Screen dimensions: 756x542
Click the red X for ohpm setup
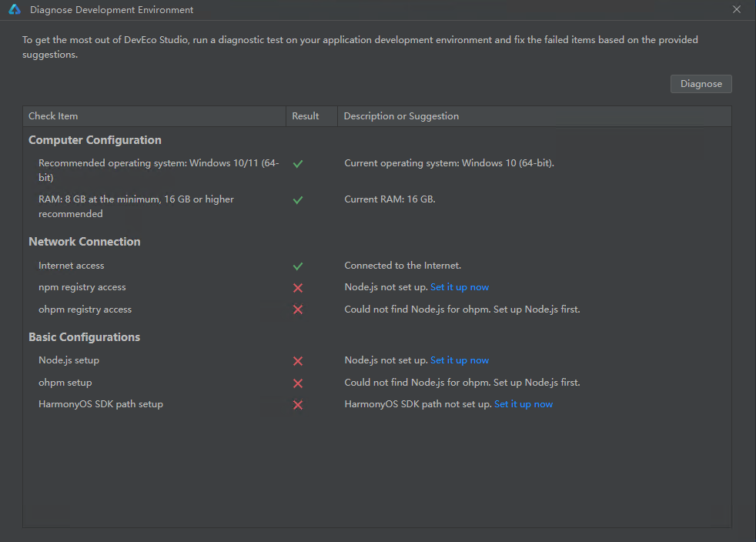tap(298, 383)
